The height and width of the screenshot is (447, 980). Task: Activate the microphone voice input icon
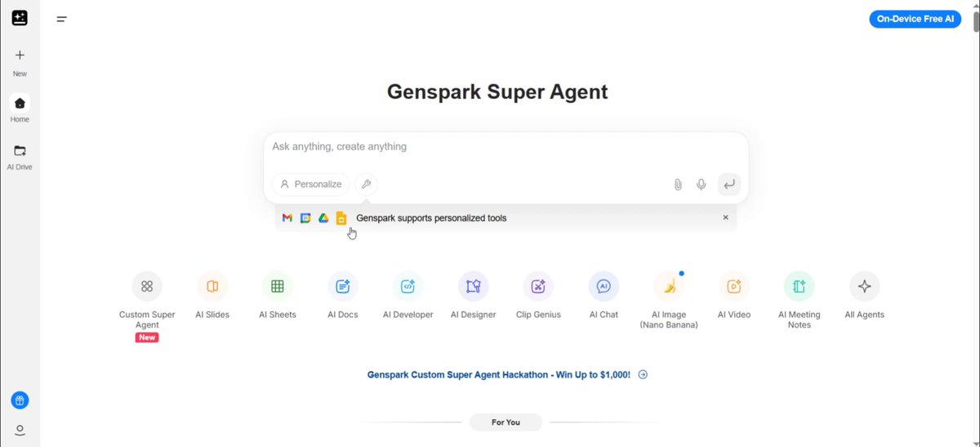coord(701,185)
